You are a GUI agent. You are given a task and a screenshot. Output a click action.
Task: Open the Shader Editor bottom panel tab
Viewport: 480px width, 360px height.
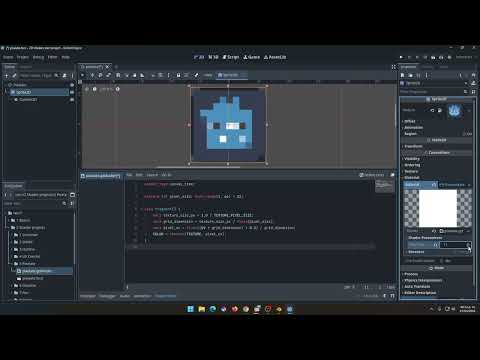[165, 296]
